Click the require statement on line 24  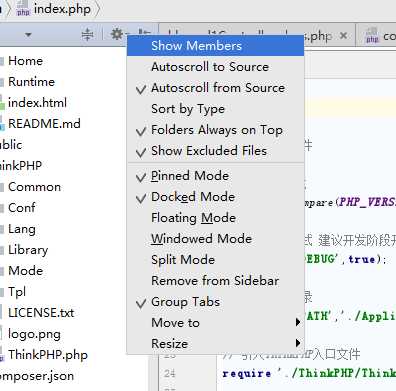click(x=247, y=373)
